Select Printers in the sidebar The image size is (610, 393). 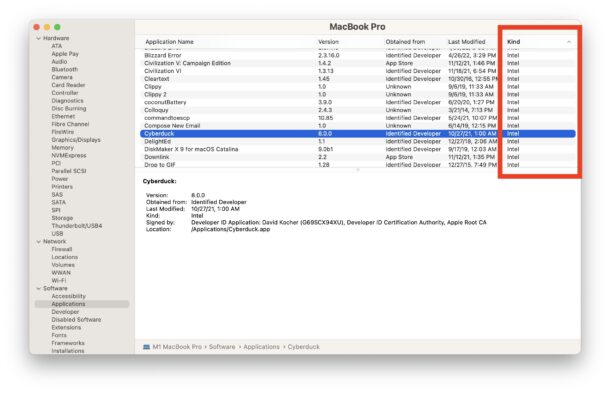(62, 186)
